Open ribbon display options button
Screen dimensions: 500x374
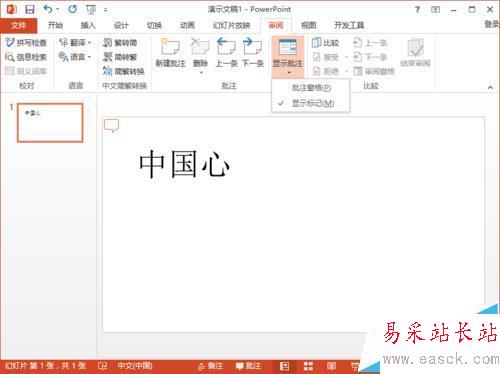pyautogui.click(x=435, y=10)
